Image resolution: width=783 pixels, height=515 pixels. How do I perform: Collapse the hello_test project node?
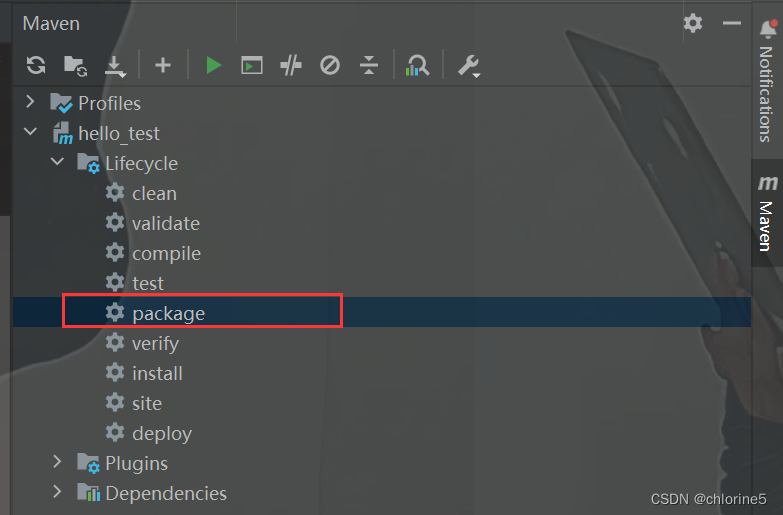point(30,132)
